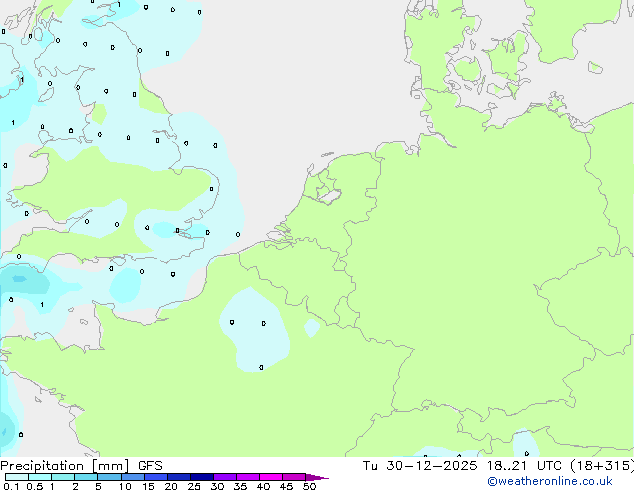This screenshot has width=634, height=490.
Task: Click the legend scale label '0.1'
Action: (11, 486)
